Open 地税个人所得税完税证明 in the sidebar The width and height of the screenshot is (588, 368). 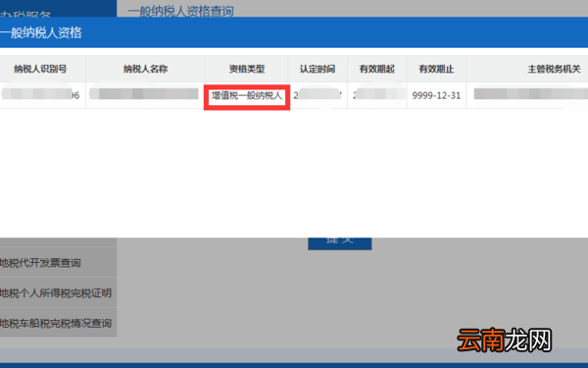(58, 292)
